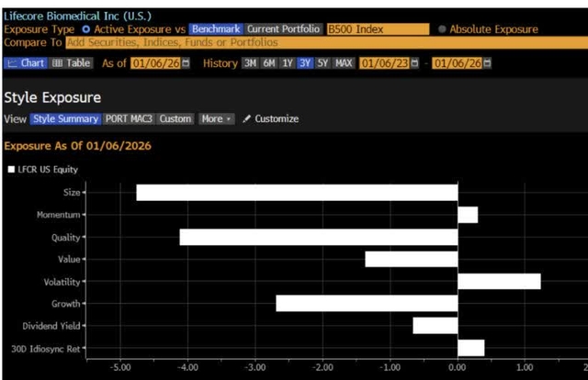
Task: Click the Growth exposure bar
Action: pyautogui.click(x=367, y=304)
